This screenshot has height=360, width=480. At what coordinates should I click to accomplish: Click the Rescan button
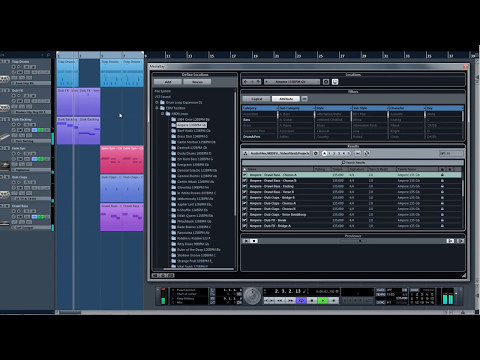pyautogui.click(x=197, y=82)
